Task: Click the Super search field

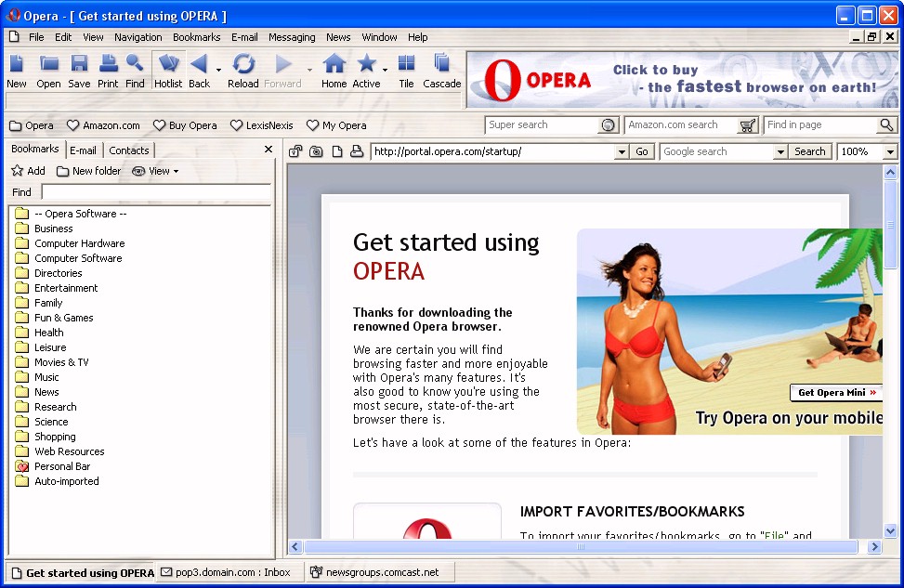Action: click(542, 125)
